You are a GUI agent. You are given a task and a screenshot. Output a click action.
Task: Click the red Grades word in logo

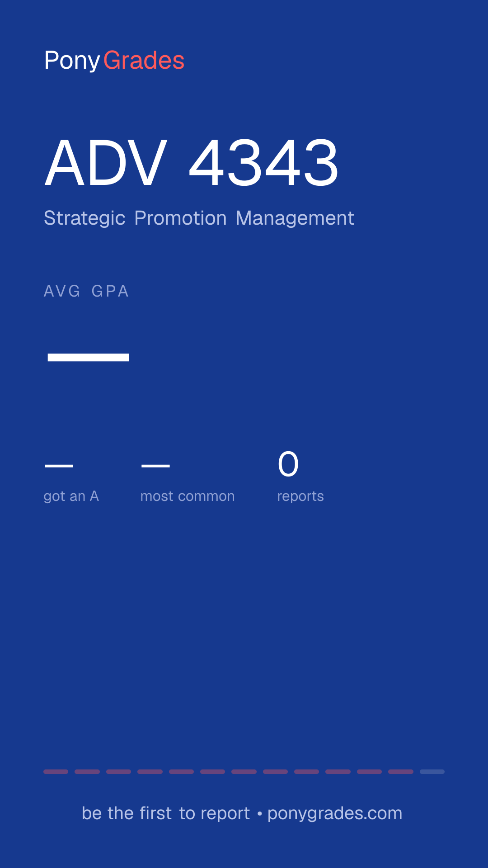144,61
